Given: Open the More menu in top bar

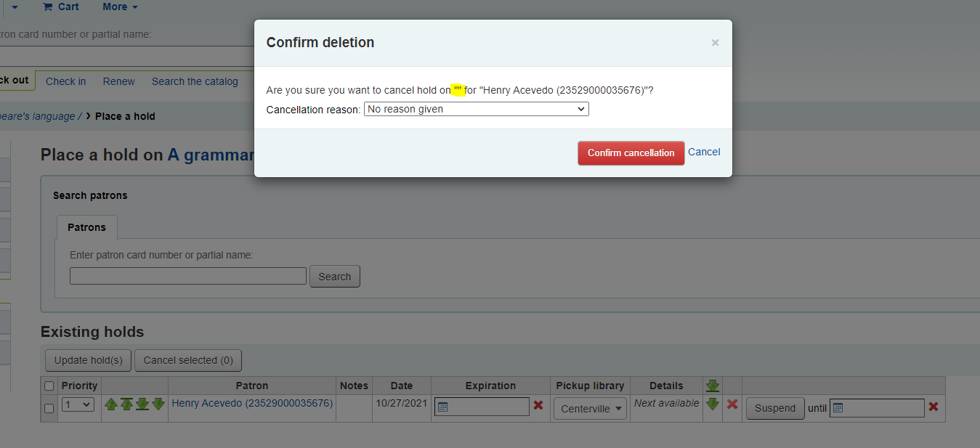Looking at the screenshot, I should pos(120,7).
